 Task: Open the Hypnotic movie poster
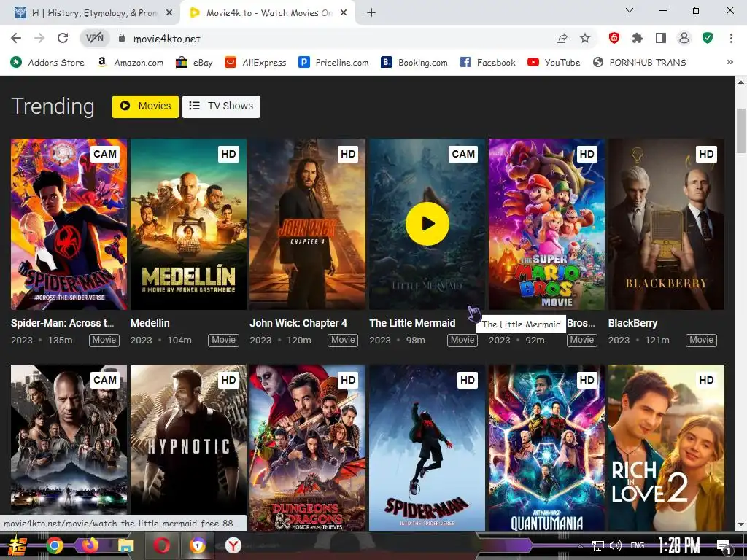pyautogui.click(x=188, y=448)
